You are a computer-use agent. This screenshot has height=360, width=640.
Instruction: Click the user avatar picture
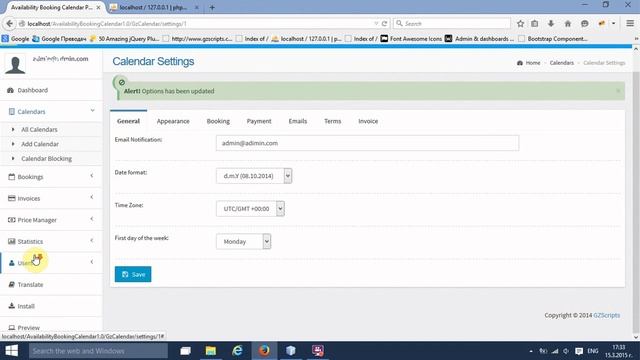tap(15, 65)
